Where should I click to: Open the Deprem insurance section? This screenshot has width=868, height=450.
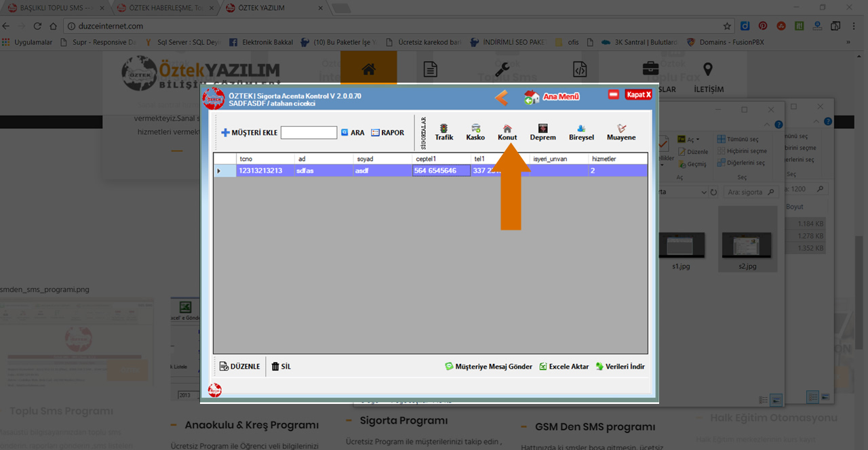pyautogui.click(x=542, y=132)
